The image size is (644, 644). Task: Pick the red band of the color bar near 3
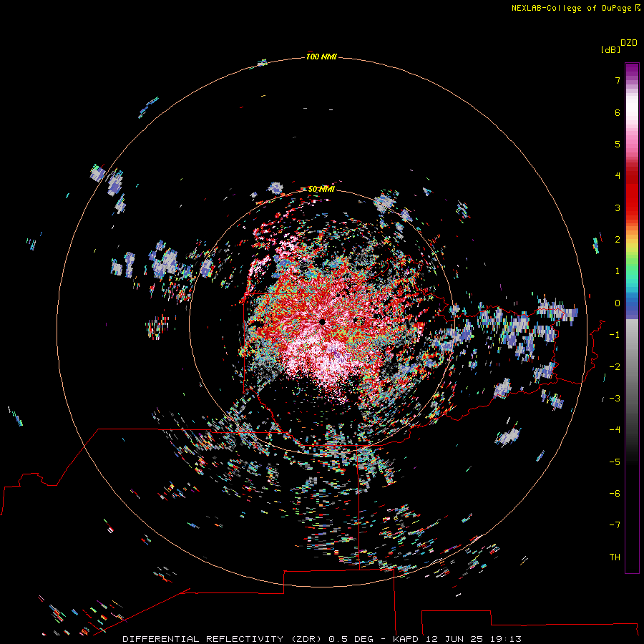pos(632,203)
